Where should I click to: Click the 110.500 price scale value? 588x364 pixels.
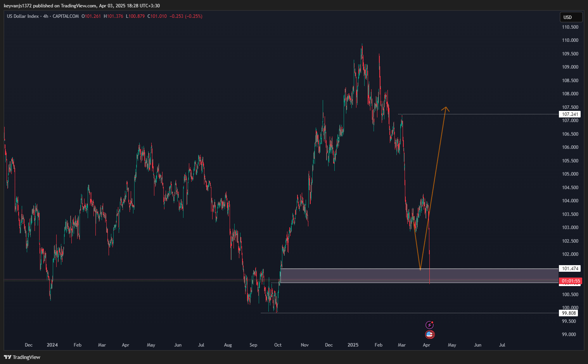[x=570, y=27]
